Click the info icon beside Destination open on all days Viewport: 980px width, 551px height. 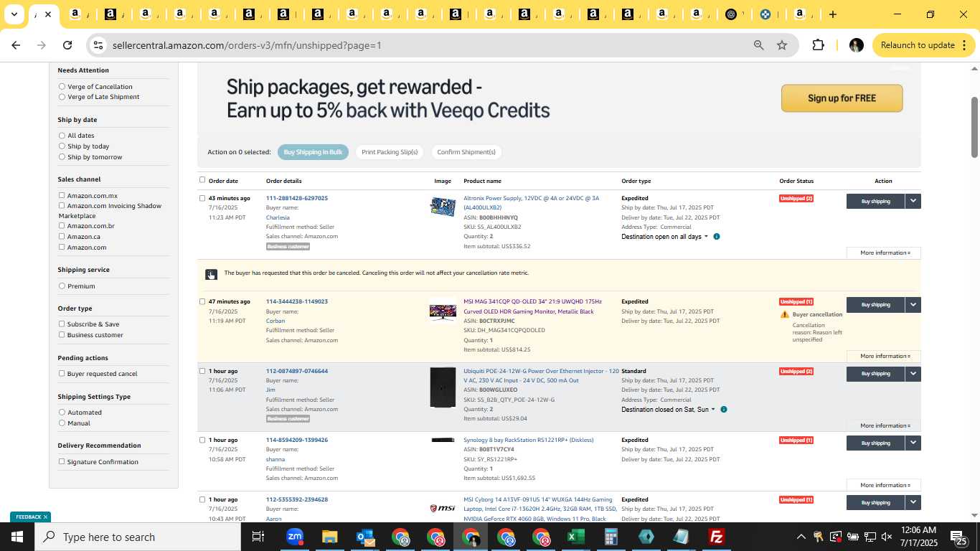[x=716, y=237]
